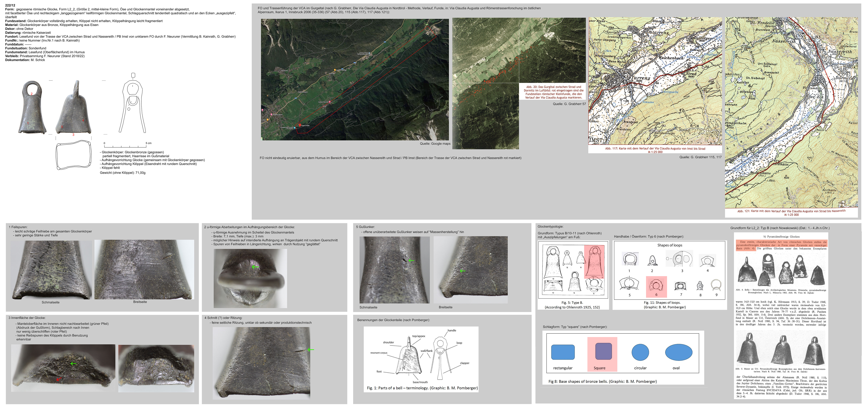The image size is (868, 409).
Task: Click the blue oval base shape
Action: coord(679,352)
